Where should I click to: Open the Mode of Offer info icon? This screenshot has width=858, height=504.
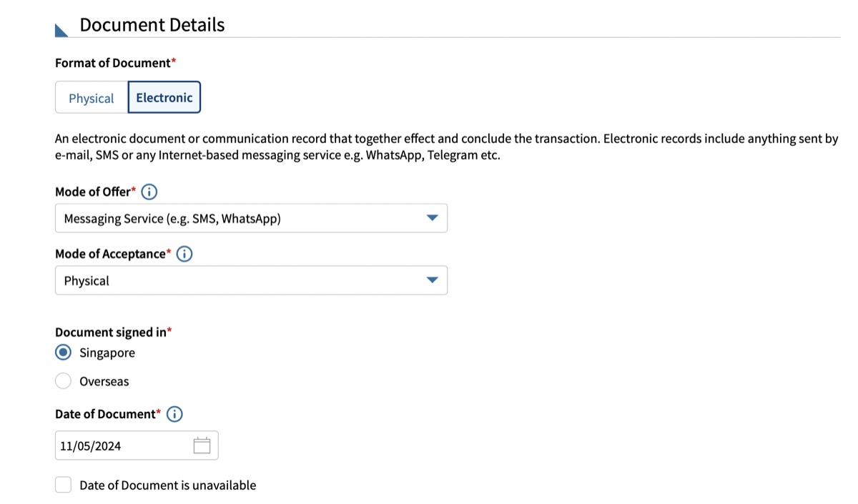(x=149, y=192)
